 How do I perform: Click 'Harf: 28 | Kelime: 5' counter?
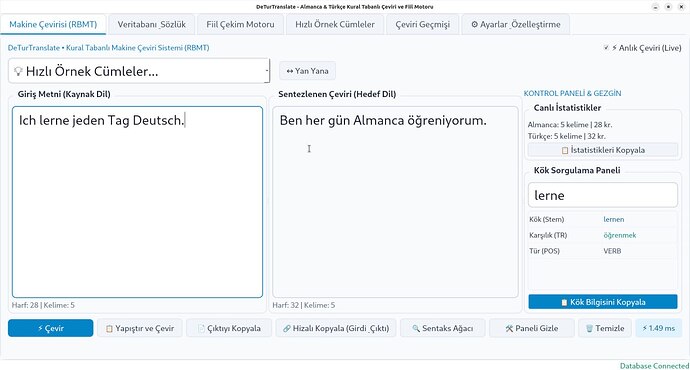tap(43, 305)
